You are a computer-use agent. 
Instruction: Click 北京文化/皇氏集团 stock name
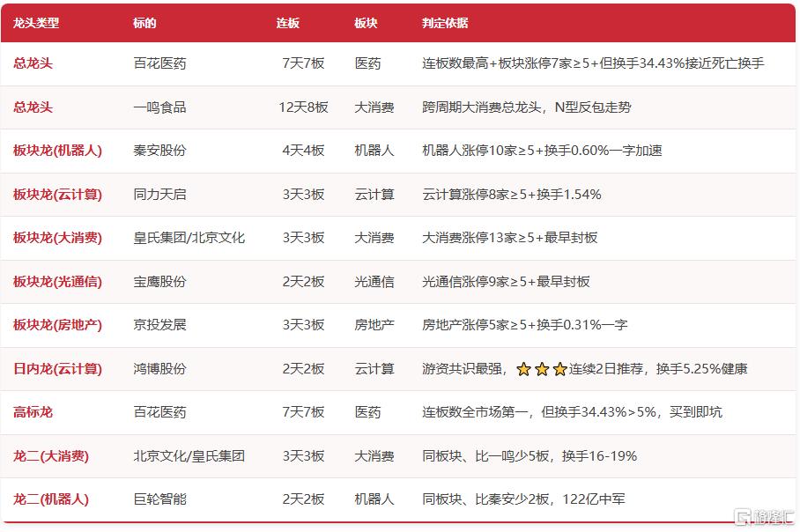click(x=189, y=456)
